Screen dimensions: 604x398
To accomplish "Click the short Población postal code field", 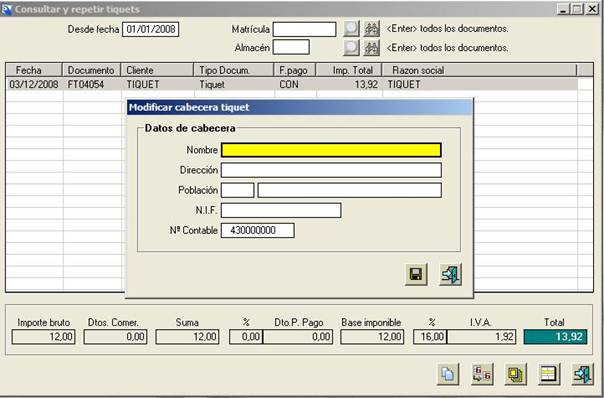I will point(237,190).
